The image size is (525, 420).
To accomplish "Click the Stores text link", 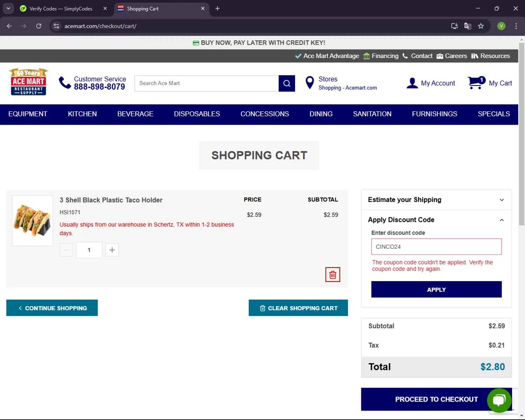I will 328,79.
